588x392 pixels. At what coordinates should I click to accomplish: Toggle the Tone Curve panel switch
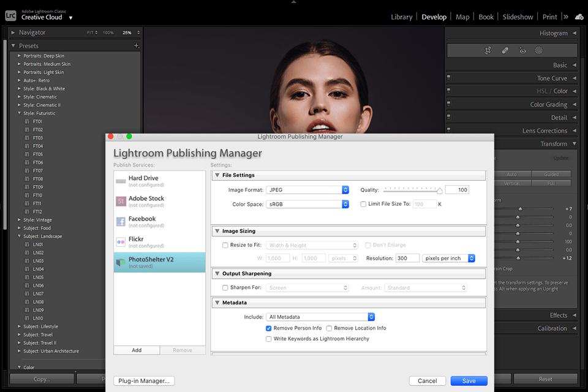[x=448, y=78]
